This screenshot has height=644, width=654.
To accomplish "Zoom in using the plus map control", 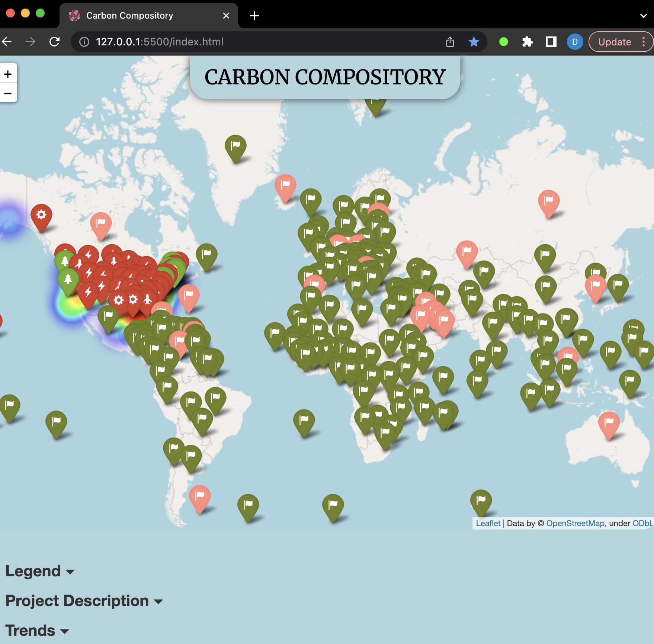I will click(x=8, y=74).
